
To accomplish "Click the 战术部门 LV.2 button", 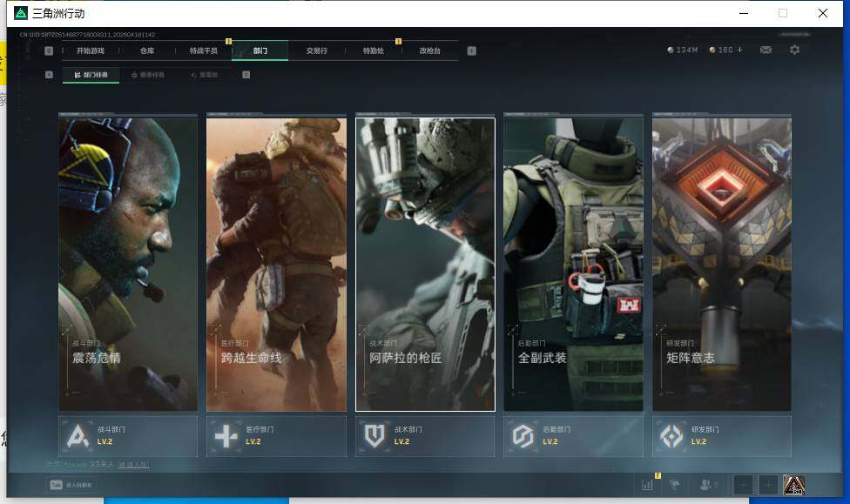I will point(425,436).
